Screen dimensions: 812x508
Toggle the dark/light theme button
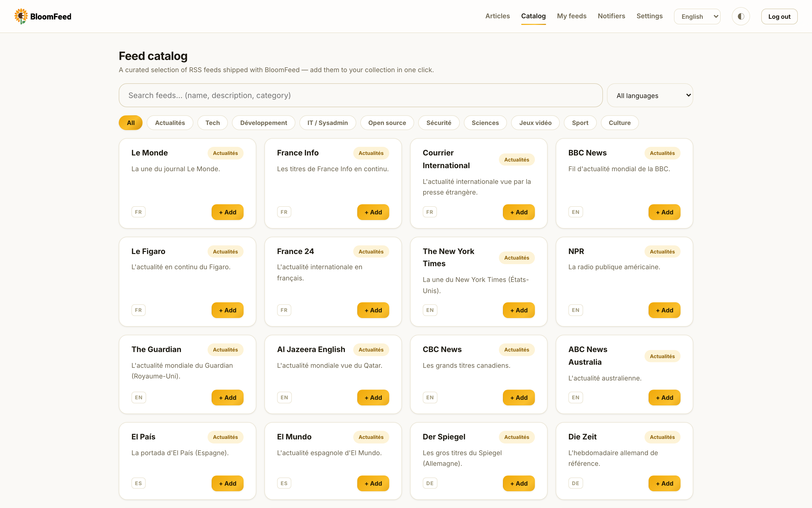[741, 17]
